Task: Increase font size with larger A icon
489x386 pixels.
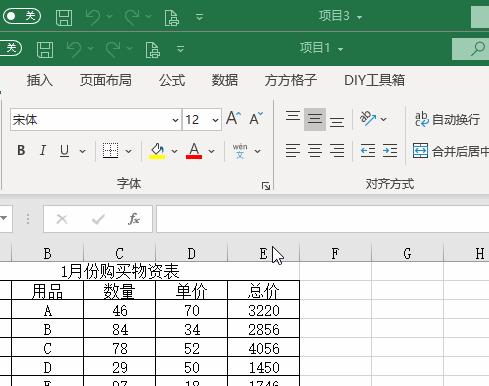Action: (233, 118)
